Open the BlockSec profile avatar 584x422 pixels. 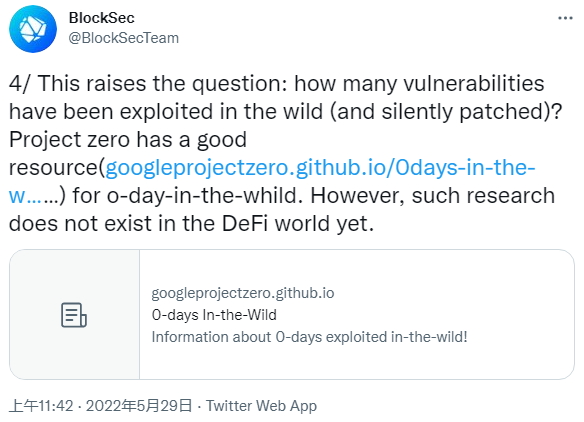point(33,29)
